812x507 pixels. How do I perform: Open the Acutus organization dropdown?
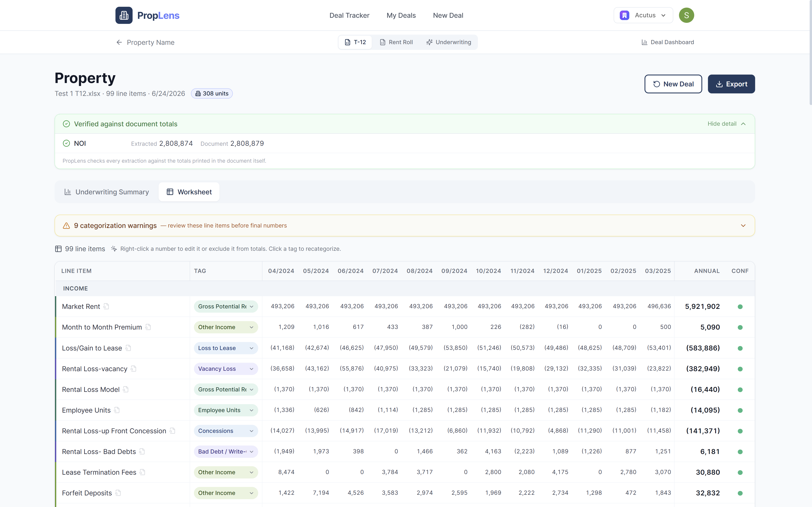643,15
